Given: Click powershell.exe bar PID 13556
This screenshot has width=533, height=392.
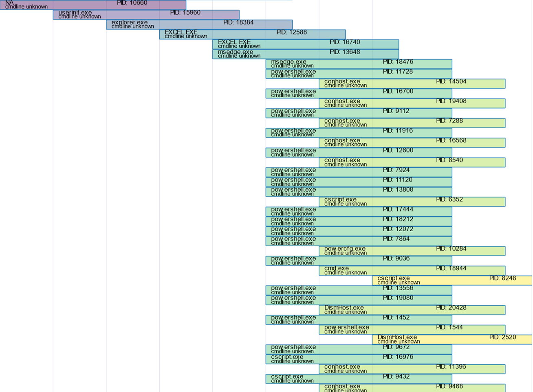Looking at the screenshot, I should click(x=359, y=290).
